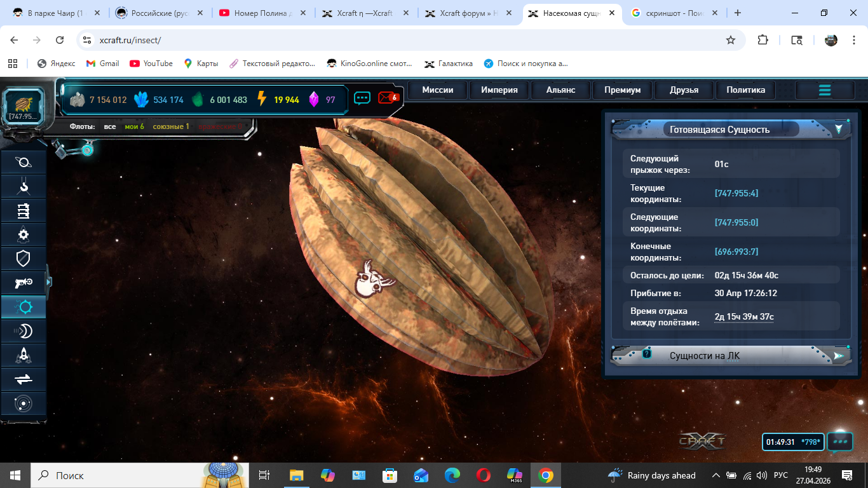Open the red mail envelope icon
Image resolution: width=868 pixels, height=488 pixels.
click(388, 98)
